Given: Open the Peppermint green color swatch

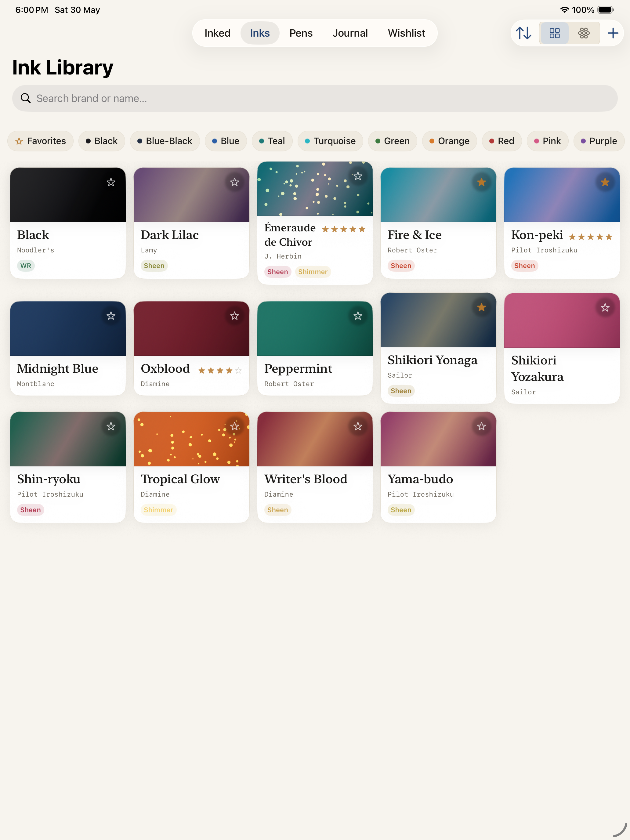Looking at the screenshot, I should [315, 328].
